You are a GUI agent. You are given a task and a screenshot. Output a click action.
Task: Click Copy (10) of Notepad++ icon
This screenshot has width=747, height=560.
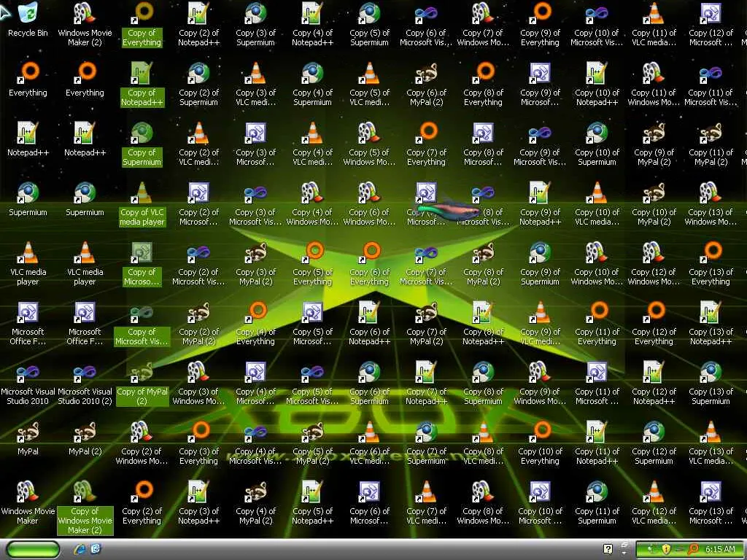[597, 85]
